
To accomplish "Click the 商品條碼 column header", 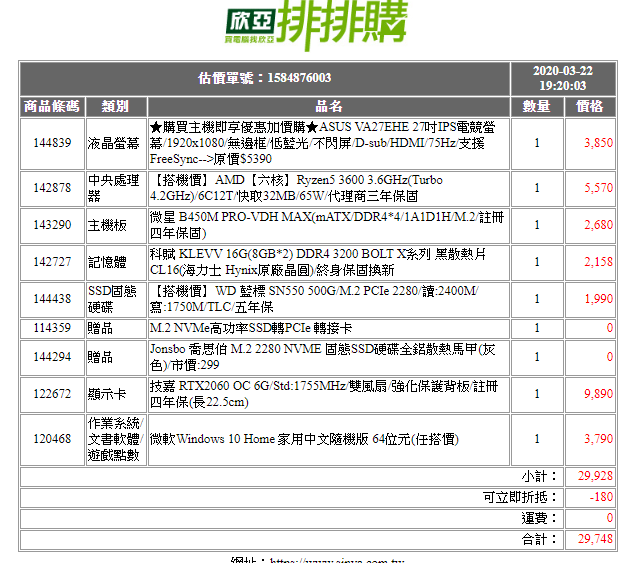I will [x=52, y=107].
